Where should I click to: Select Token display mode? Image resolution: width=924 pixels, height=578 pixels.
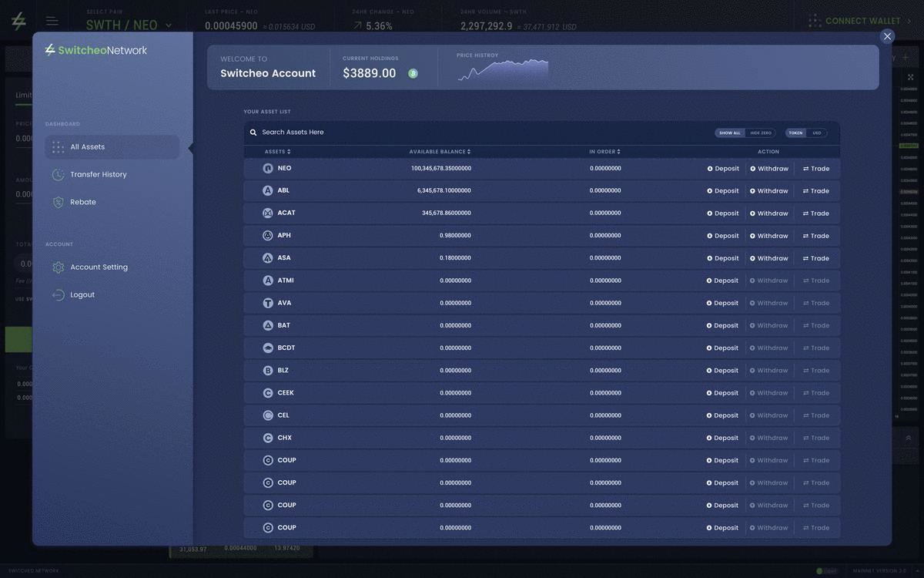pyautogui.click(x=795, y=133)
